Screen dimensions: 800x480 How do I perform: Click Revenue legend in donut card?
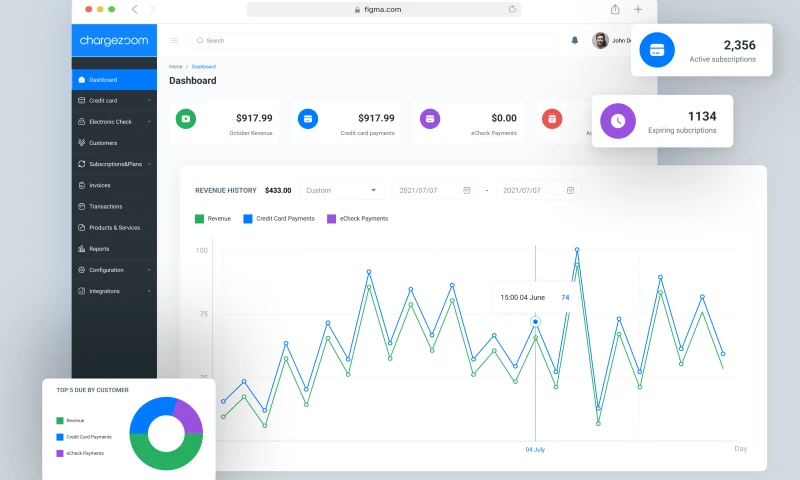click(70, 421)
